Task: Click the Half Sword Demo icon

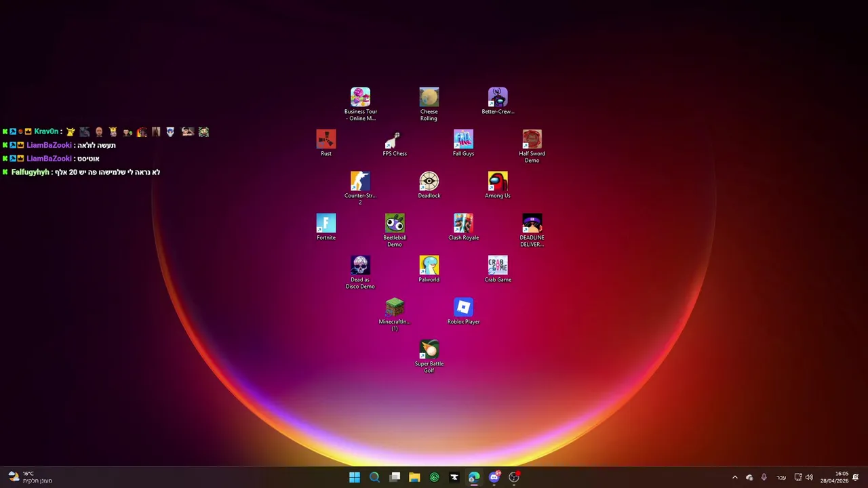Action: point(532,146)
